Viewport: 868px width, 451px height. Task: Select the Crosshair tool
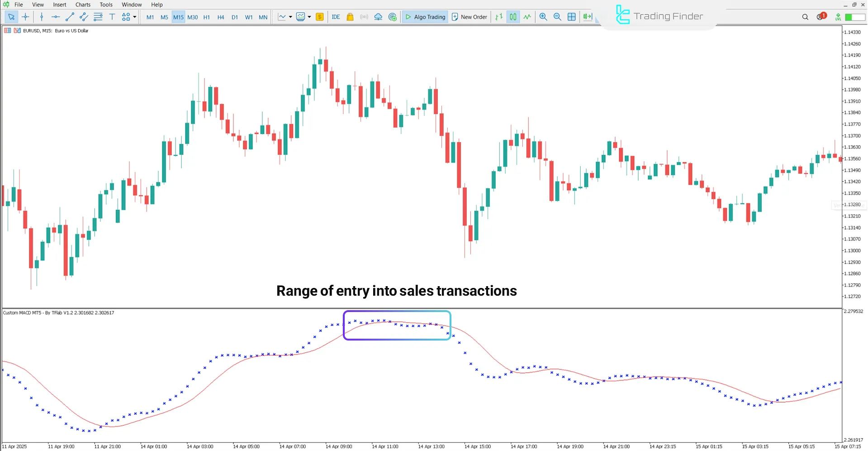coord(25,17)
